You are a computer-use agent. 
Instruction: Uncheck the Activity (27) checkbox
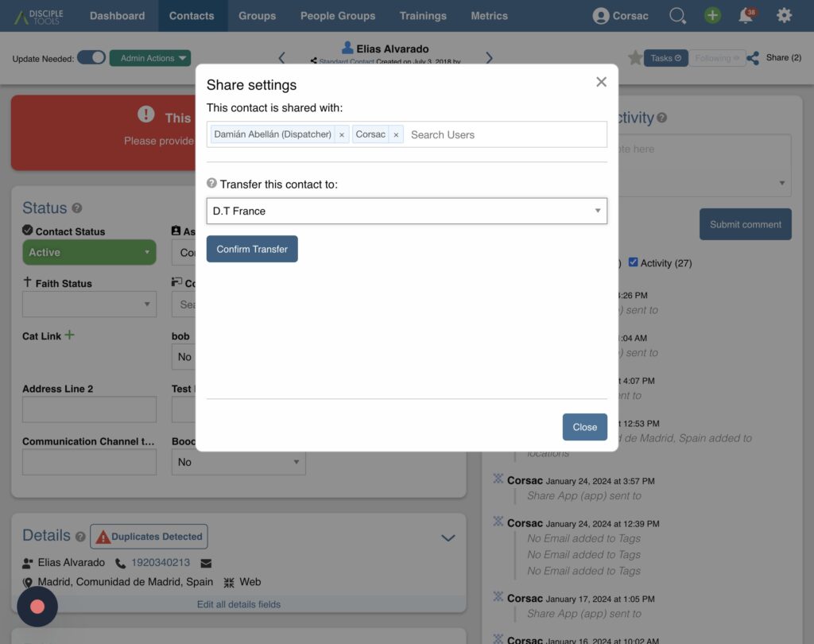[633, 262]
